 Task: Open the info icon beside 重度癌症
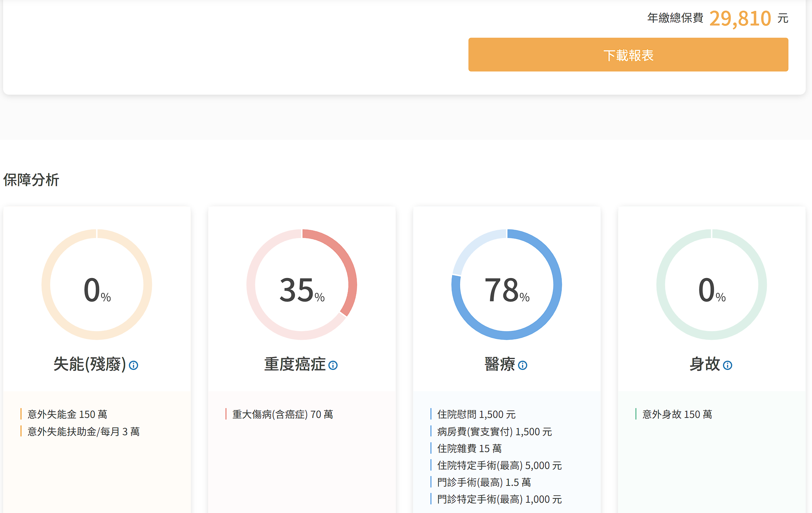[333, 365]
